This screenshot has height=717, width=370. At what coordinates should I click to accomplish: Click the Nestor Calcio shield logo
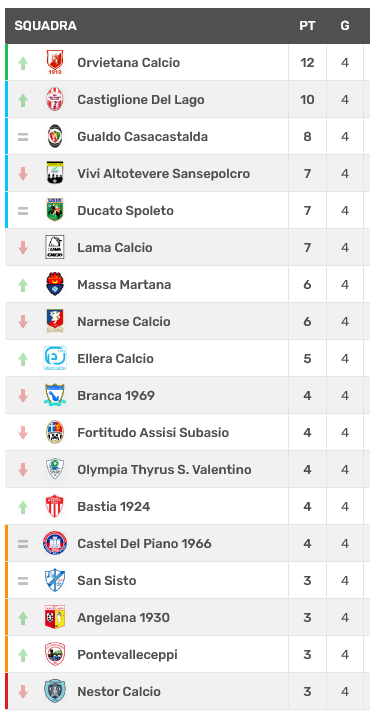[x=55, y=691]
